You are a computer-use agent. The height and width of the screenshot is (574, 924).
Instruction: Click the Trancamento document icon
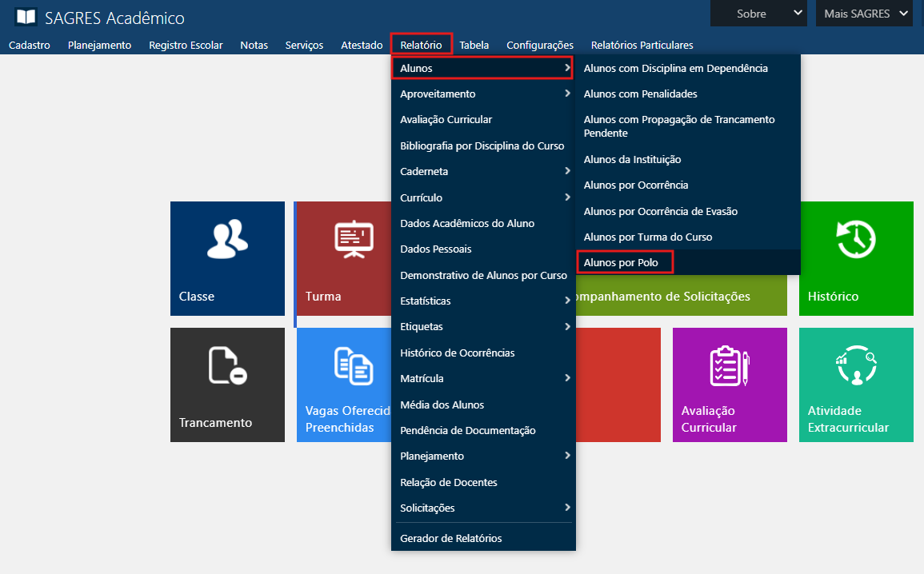coord(227,365)
